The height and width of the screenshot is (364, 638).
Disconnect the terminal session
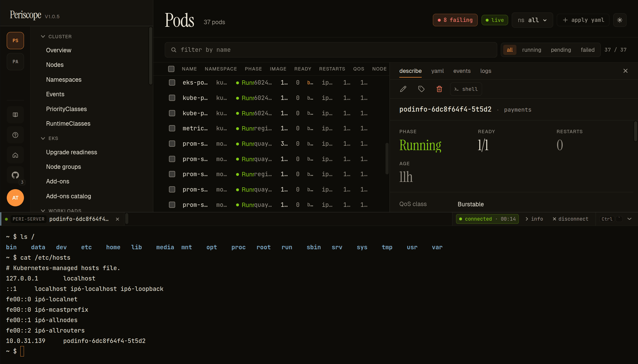point(570,219)
